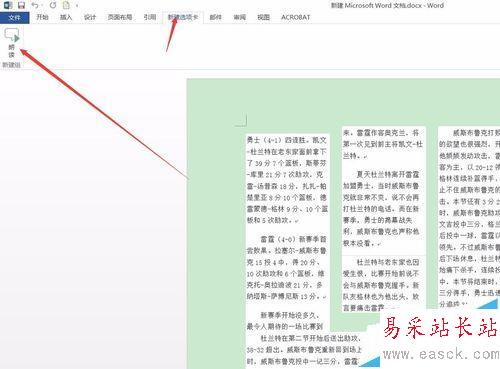Select the 新建选项卡 (New Tab) ribbon tab
This screenshot has width=500, height=369.
tap(183, 17)
